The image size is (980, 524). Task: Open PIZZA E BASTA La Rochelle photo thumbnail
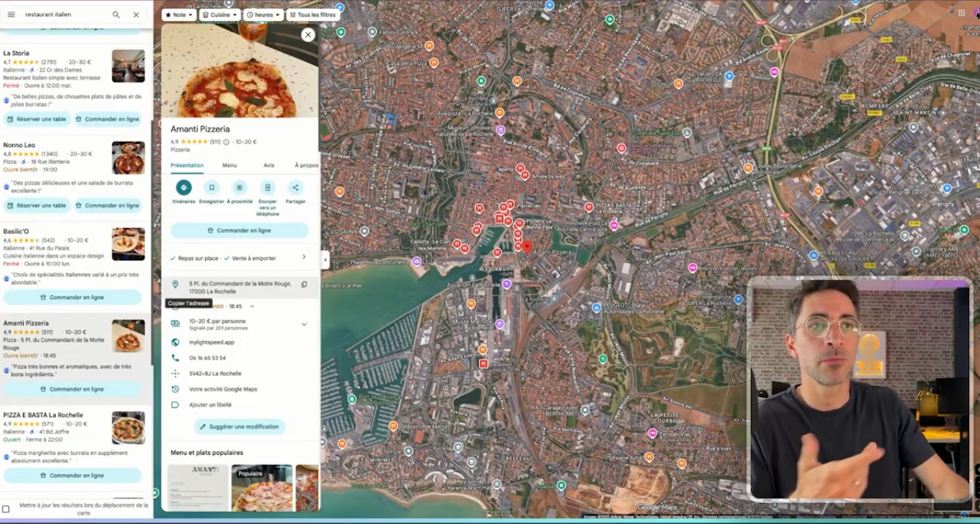128,428
